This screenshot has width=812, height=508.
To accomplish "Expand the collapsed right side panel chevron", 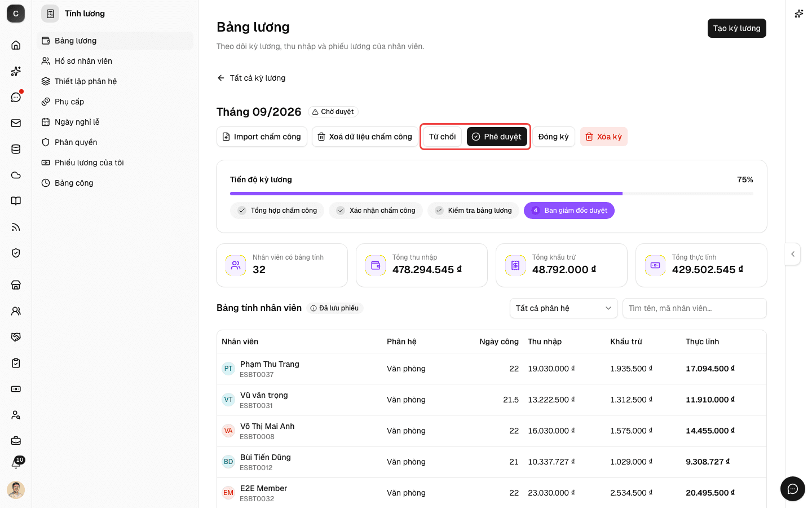I will click(793, 254).
